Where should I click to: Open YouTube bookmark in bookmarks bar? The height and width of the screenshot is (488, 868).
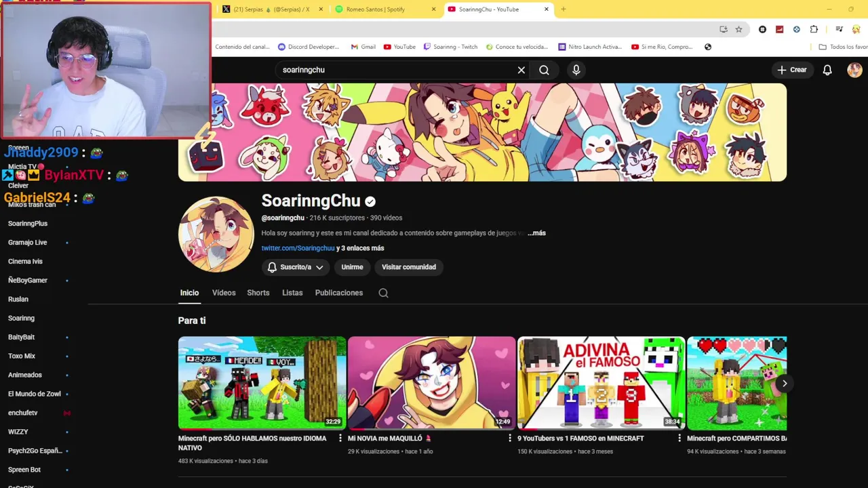(x=399, y=47)
